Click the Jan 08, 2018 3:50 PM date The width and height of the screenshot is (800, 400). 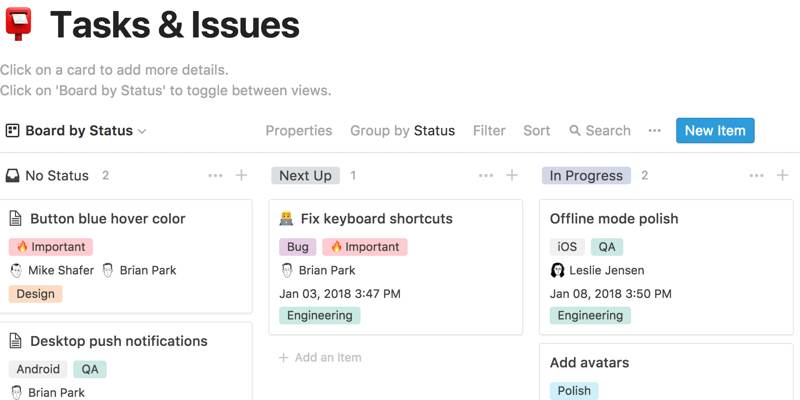(611, 294)
